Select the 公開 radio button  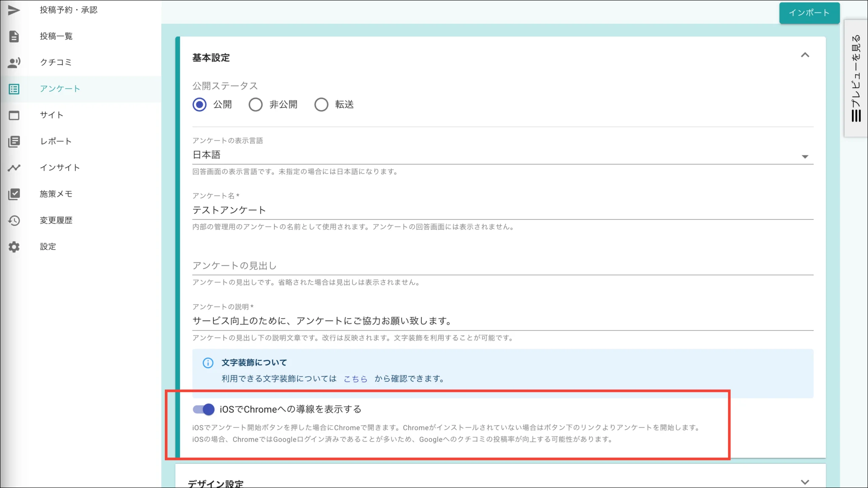coord(200,105)
